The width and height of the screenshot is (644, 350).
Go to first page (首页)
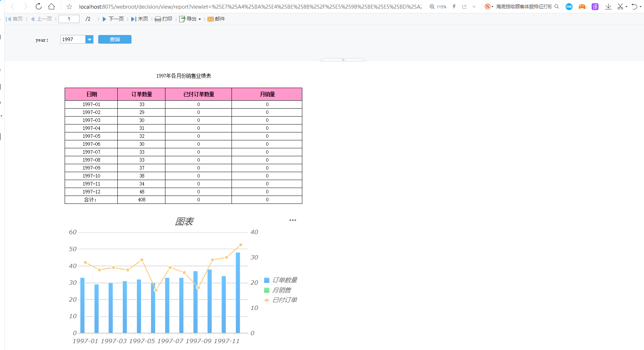[14, 19]
